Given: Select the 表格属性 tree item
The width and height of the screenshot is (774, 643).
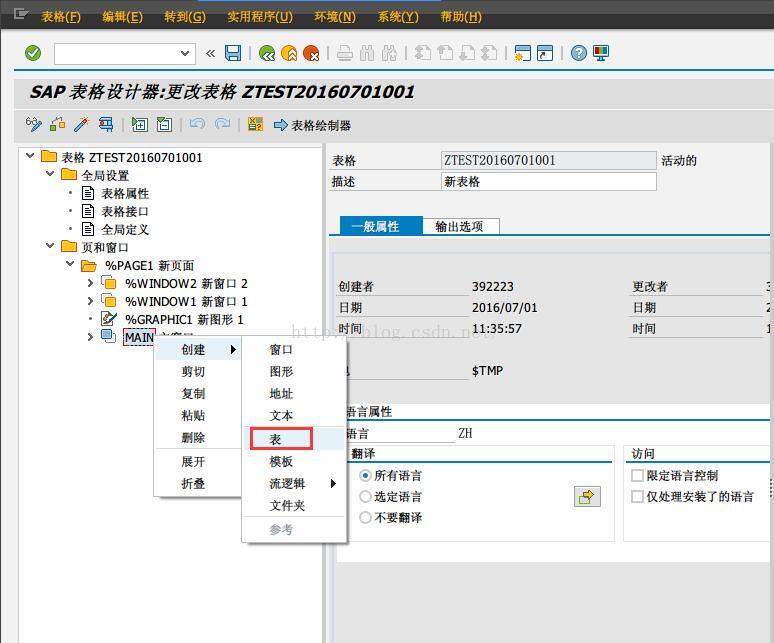Looking at the screenshot, I should (125, 193).
